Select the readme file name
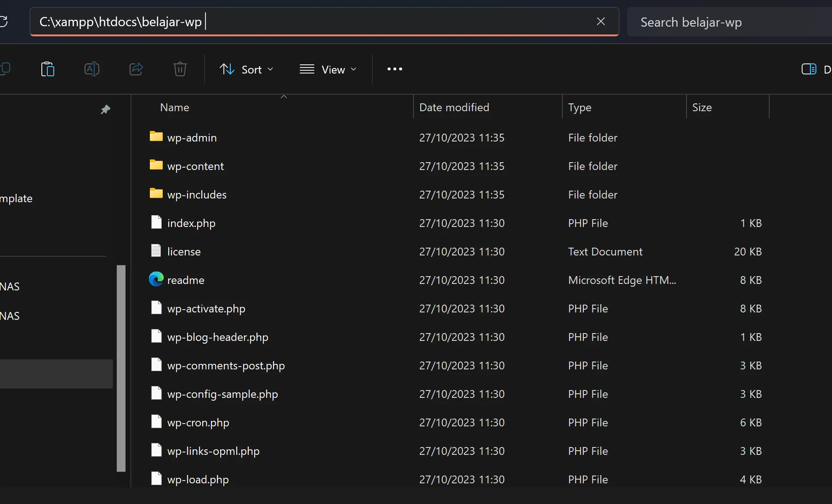Screen dimensions: 832x504 pos(186,280)
